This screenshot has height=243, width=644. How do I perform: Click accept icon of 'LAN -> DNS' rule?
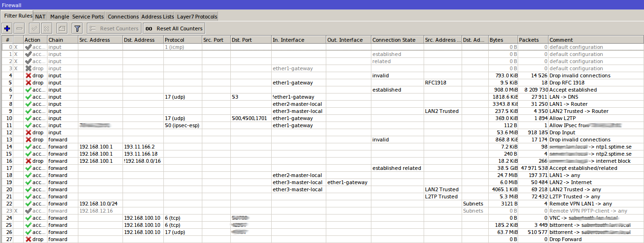point(28,97)
